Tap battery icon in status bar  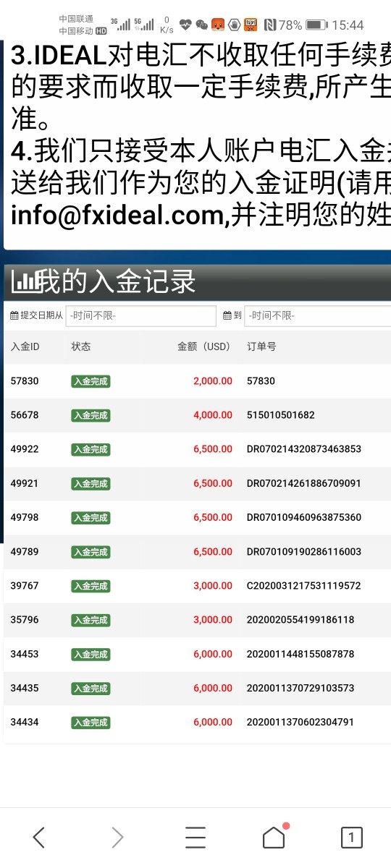[x=316, y=25]
